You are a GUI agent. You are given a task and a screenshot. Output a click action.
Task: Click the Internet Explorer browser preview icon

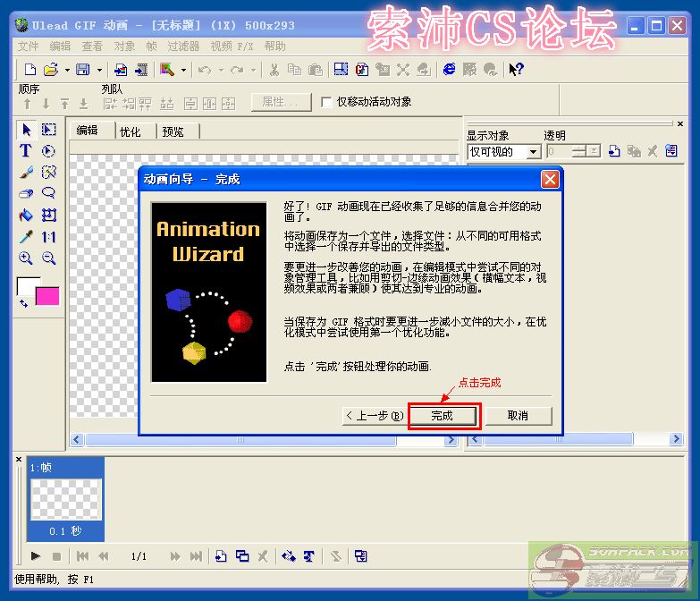449,69
